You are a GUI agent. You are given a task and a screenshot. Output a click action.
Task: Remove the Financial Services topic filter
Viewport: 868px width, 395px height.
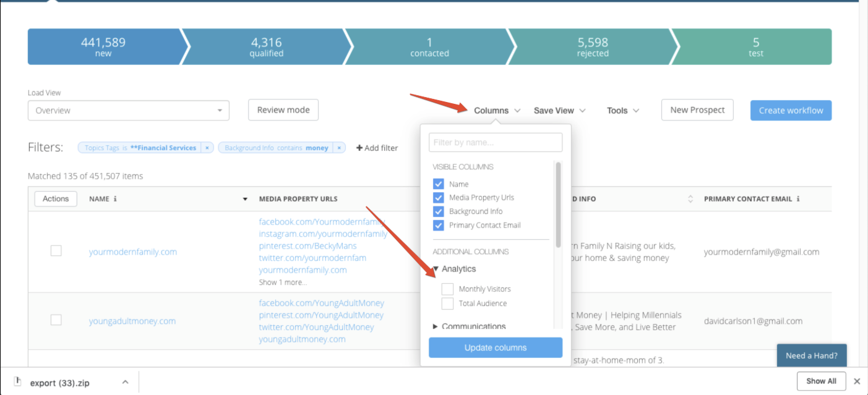207,148
